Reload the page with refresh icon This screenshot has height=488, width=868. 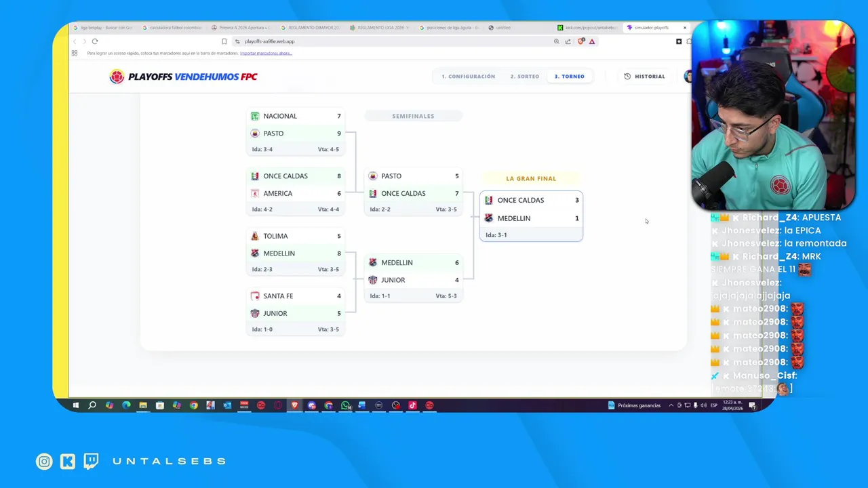[95, 41]
